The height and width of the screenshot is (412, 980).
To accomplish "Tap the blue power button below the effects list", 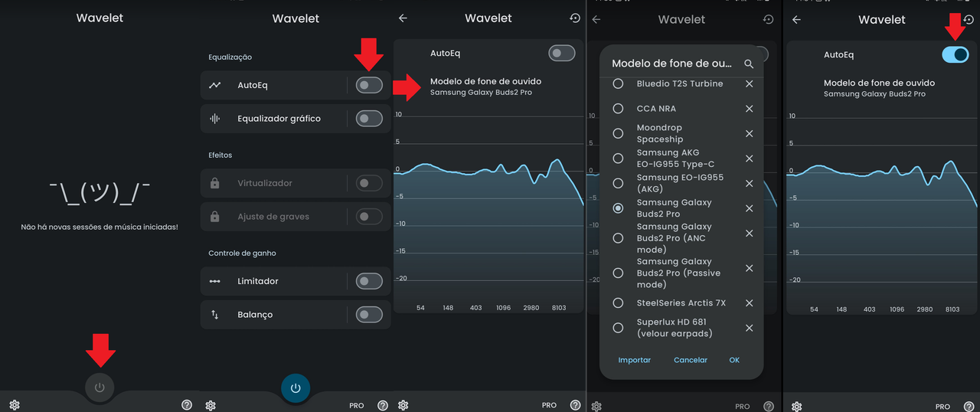I will [296, 388].
